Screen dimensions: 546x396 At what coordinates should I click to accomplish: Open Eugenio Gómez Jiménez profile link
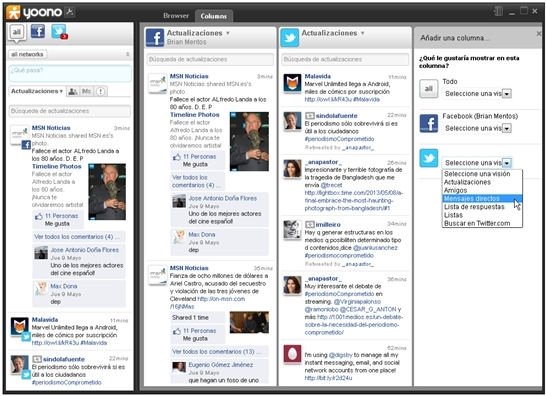[221, 365]
